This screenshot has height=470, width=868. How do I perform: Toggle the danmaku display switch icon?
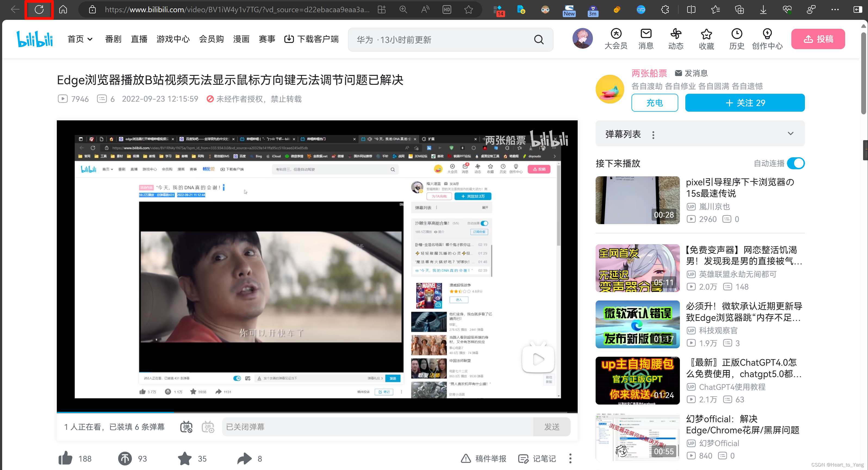(186, 427)
